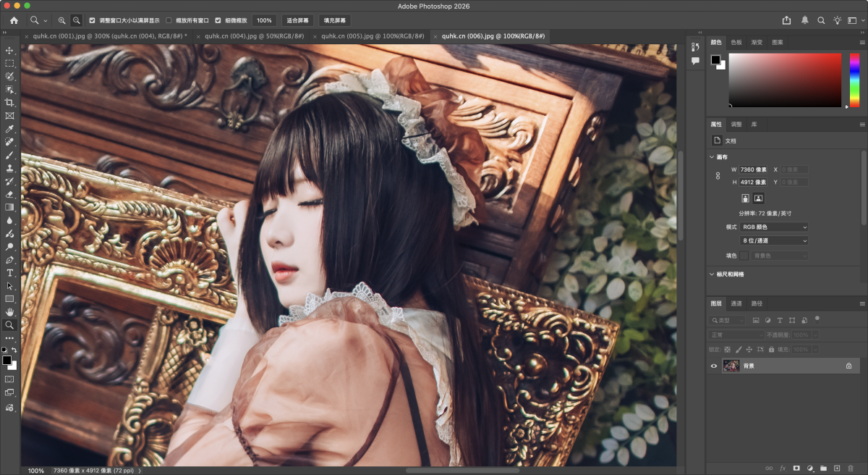This screenshot has height=475, width=868.
Task: Click the Home icon in options bar
Action: tap(14, 20)
